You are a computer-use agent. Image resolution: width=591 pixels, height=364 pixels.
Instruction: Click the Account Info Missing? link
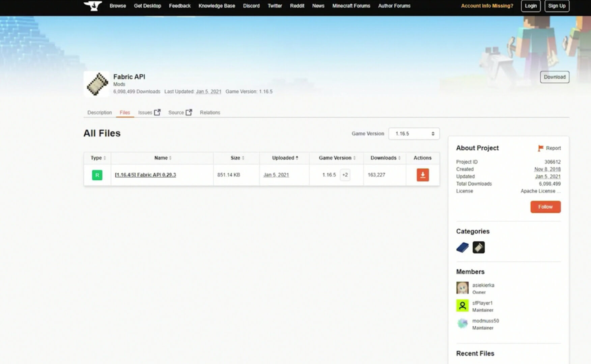(487, 6)
